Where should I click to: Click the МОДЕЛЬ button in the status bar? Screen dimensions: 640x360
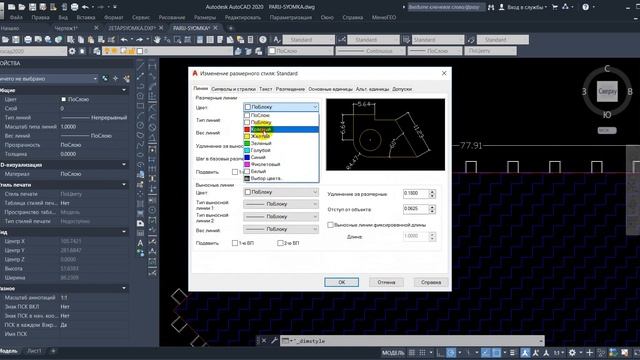pyautogui.click(x=393, y=353)
